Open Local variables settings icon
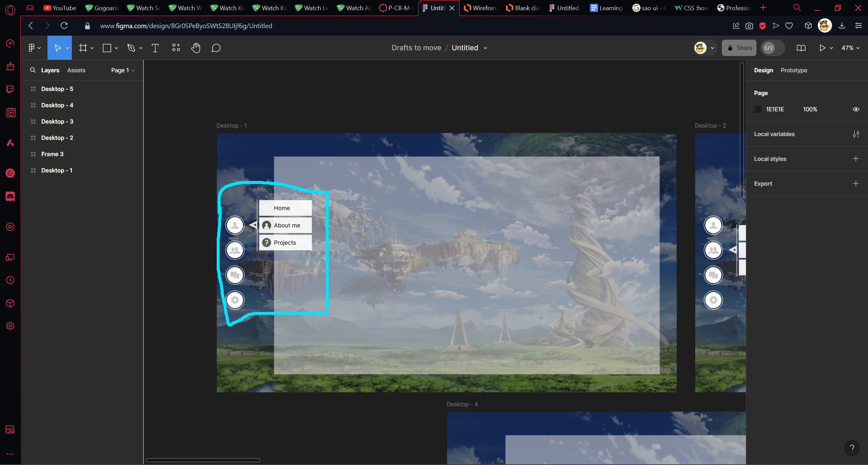The image size is (868, 465). pyautogui.click(x=856, y=134)
